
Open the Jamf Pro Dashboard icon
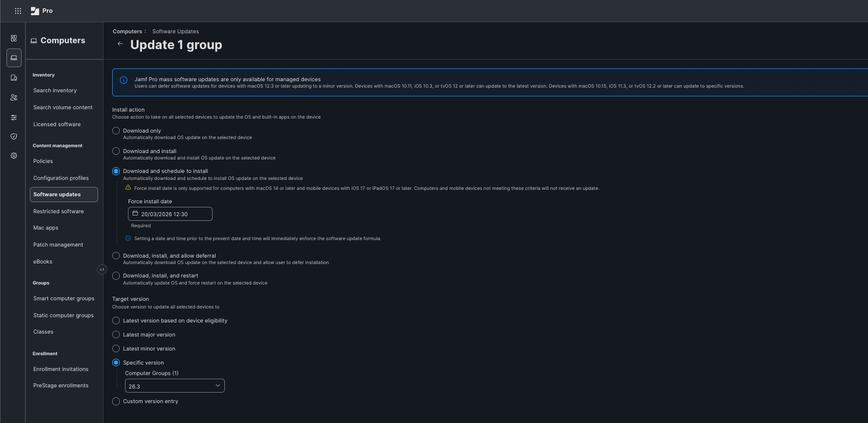tap(13, 38)
